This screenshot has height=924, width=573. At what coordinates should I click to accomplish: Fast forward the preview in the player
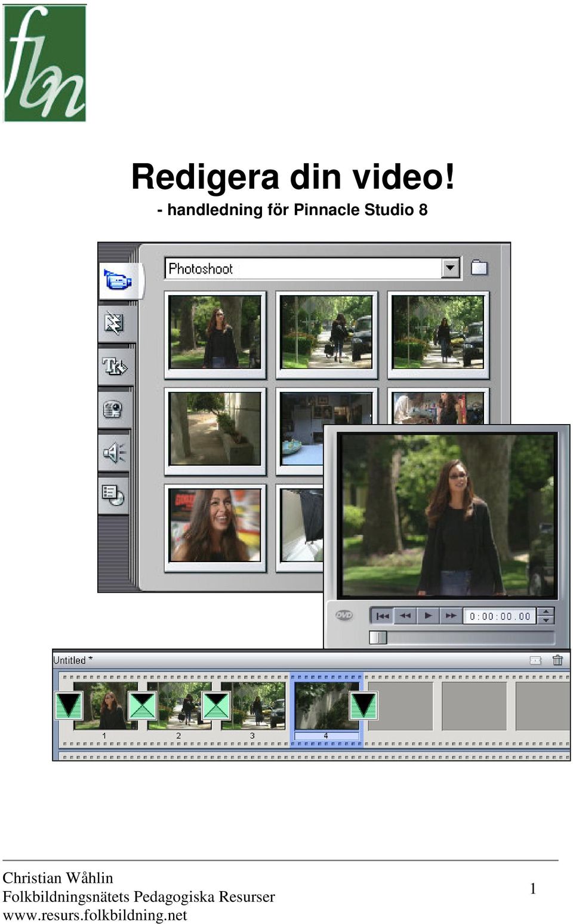point(451,616)
